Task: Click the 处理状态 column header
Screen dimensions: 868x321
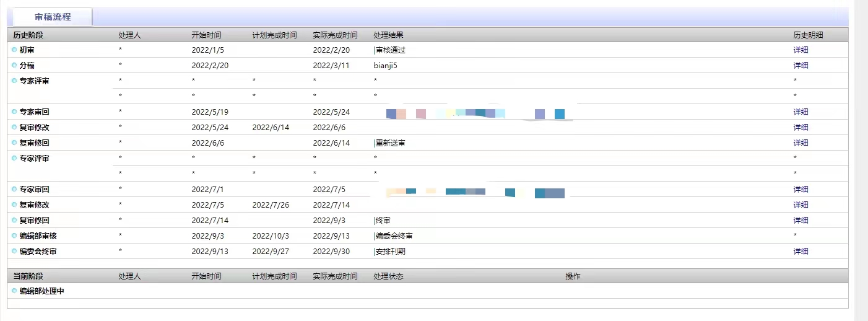Action: point(389,276)
